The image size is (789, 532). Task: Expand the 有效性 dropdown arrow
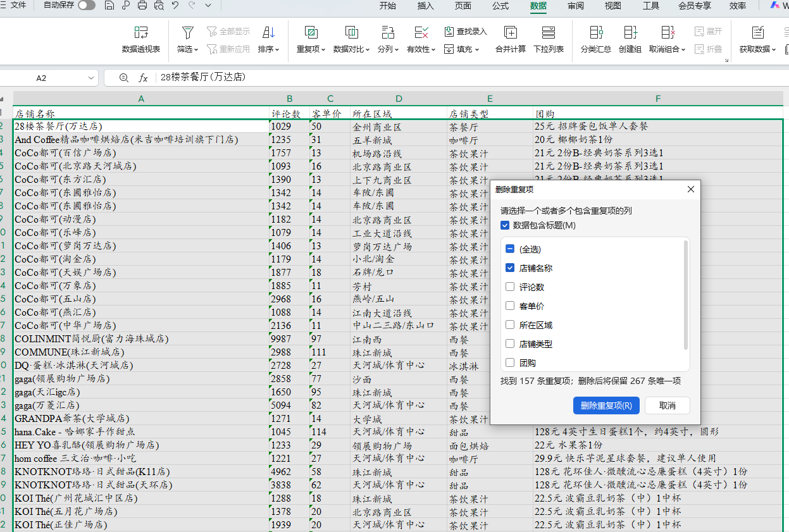433,49
